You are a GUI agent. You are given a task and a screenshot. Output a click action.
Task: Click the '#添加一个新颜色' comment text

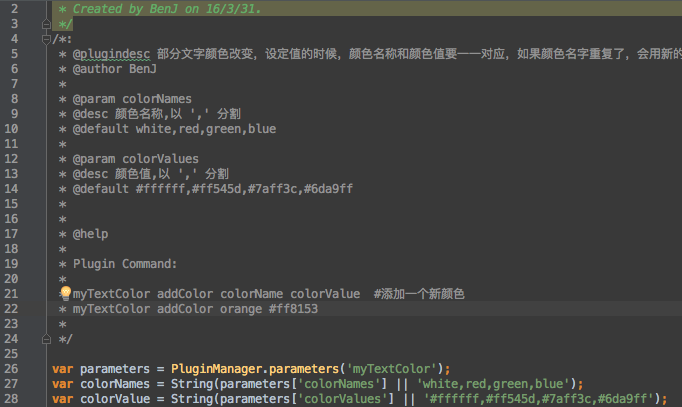point(419,294)
